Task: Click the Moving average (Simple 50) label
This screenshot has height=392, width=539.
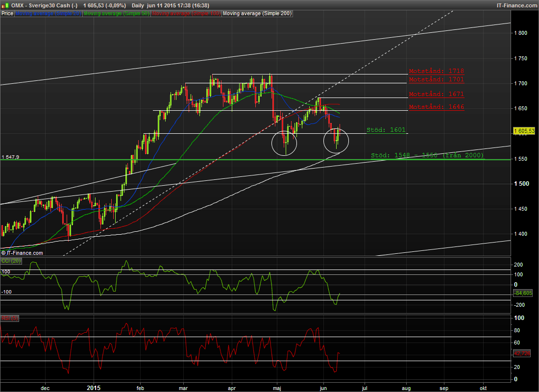Action: pyautogui.click(x=116, y=14)
